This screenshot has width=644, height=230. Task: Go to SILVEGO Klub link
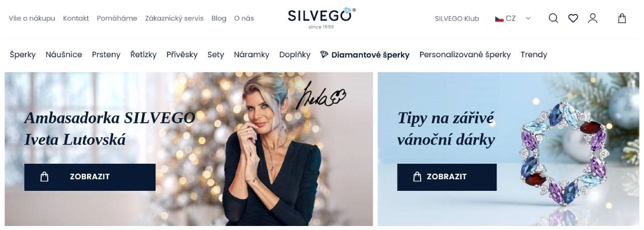pyautogui.click(x=457, y=19)
